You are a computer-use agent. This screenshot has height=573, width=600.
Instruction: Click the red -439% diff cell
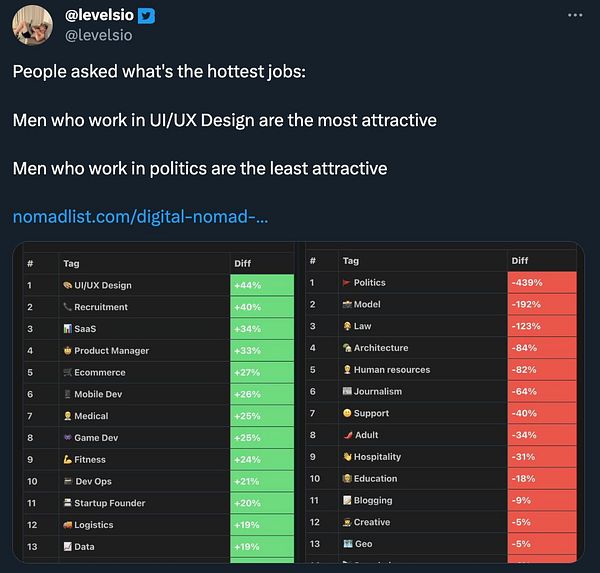(541, 282)
